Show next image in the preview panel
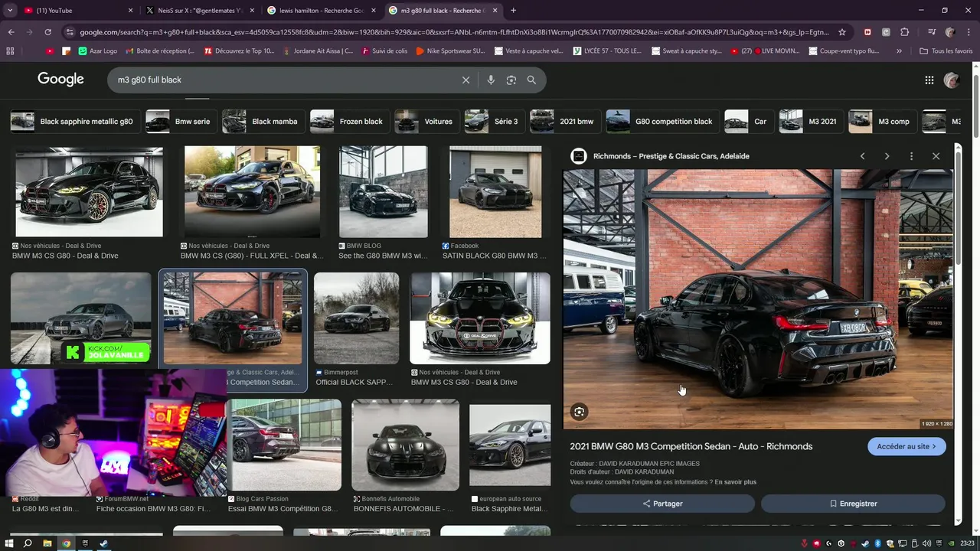 887,156
